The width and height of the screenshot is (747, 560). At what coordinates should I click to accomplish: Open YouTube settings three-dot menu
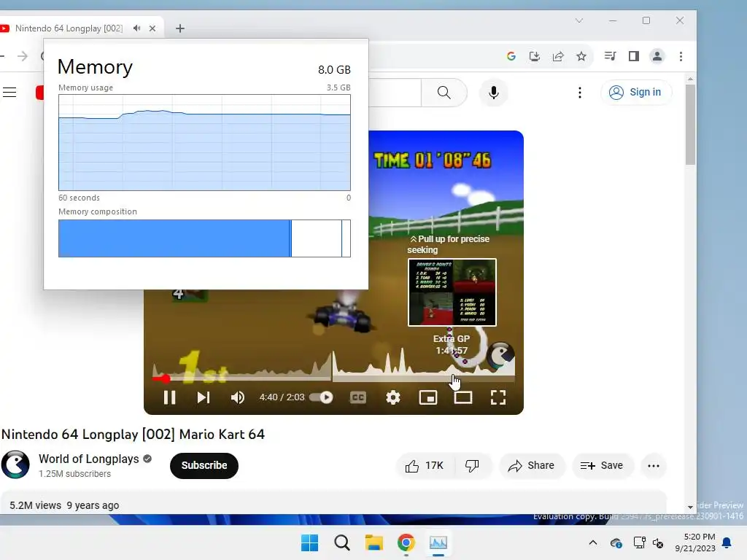click(x=579, y=93)
